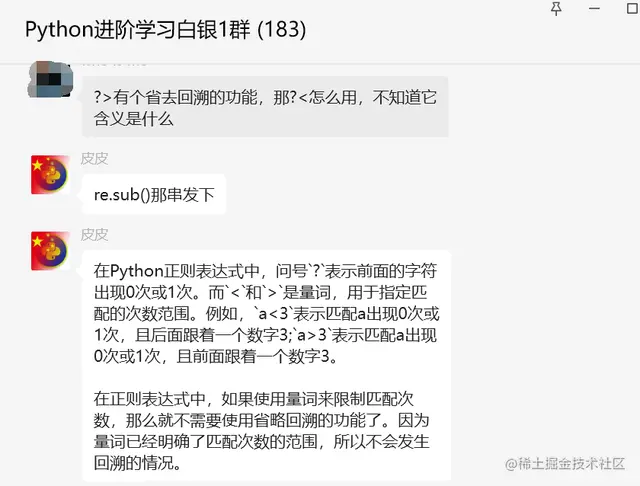640x486 pixels.
Task: Open the blurred avatar of first sender
Action: [x=50, y=80]
